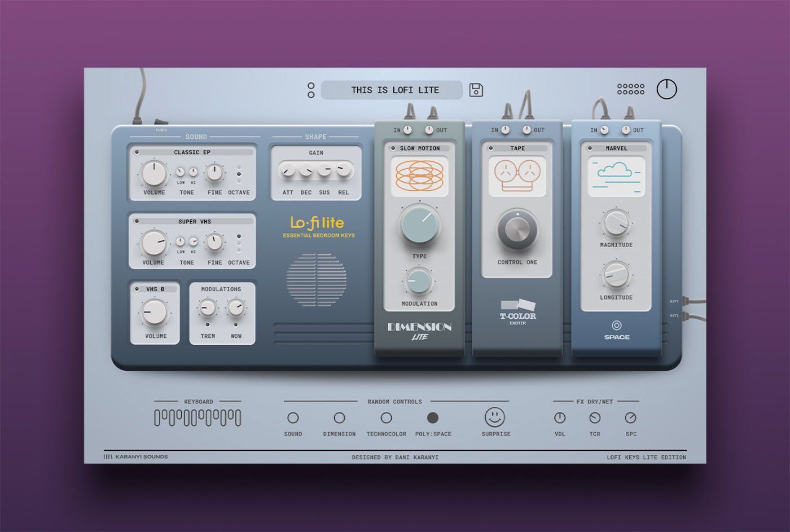The width and height of the screenshot is (790, 532).
Task: Toggle the Tape LED on T-Color pedal
Action: pos(491,148)
